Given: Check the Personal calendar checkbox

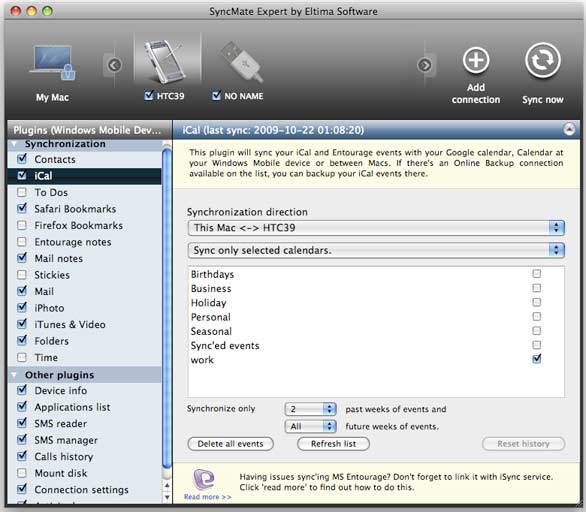Looking at the screenshot, I should point(537,316).
